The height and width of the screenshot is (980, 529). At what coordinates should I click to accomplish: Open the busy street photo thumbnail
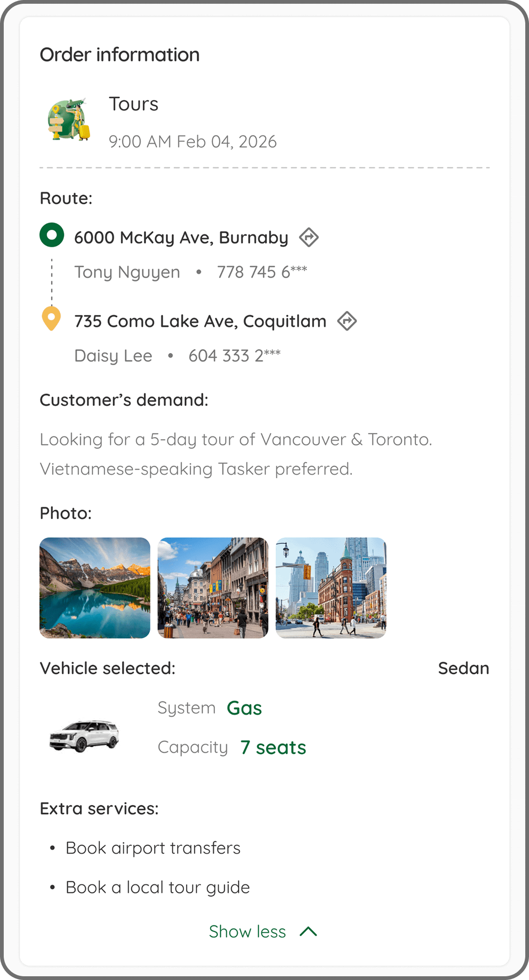coord(213,588)
